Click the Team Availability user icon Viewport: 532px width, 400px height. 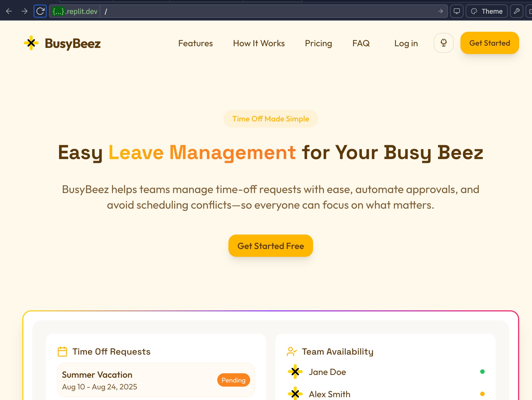coord(292,352)
